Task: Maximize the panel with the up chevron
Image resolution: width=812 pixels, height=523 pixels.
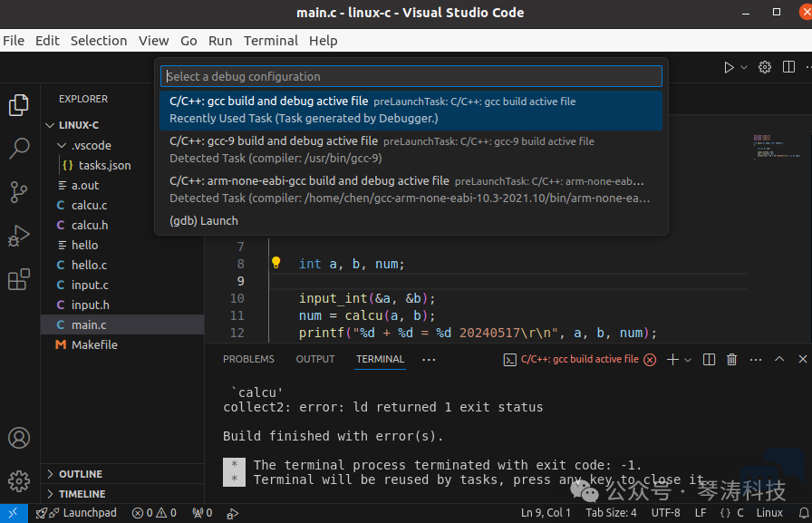Action: (779, 359)
